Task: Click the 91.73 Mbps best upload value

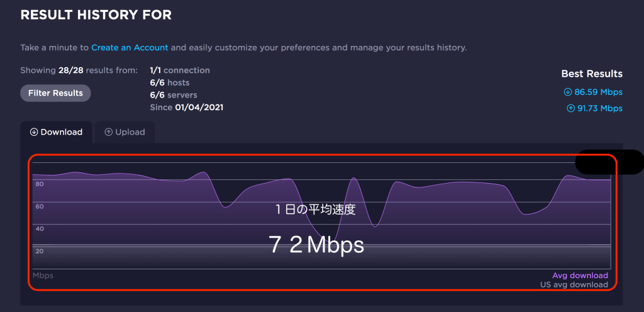Action: tap(599, 108)
